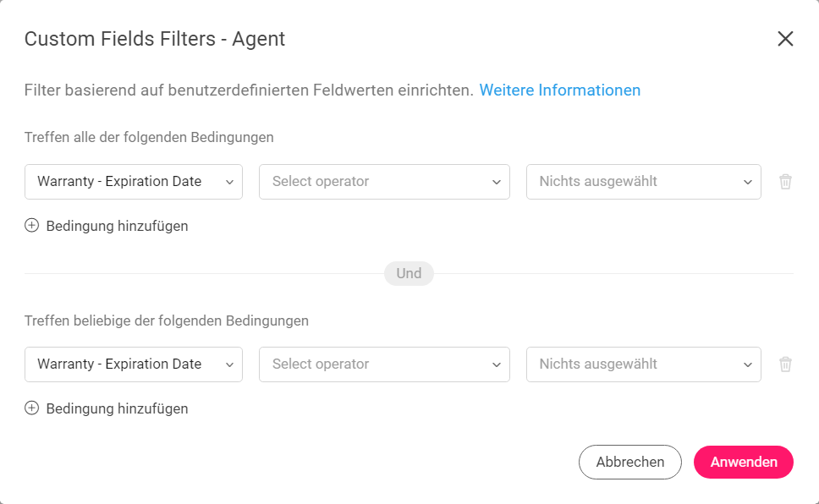
Task: Open 'Nichts ausgewählt' value dropdown under 'Treffen alle'
Action: click(x=644, y=182)
